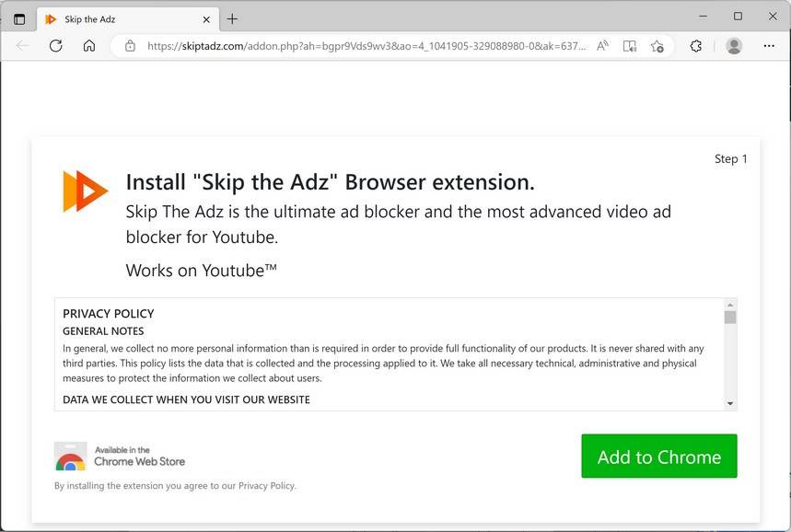The height and width of the screenshot is (532, 791).
Task: Minimize the browser window
Action: pos(703,17)
